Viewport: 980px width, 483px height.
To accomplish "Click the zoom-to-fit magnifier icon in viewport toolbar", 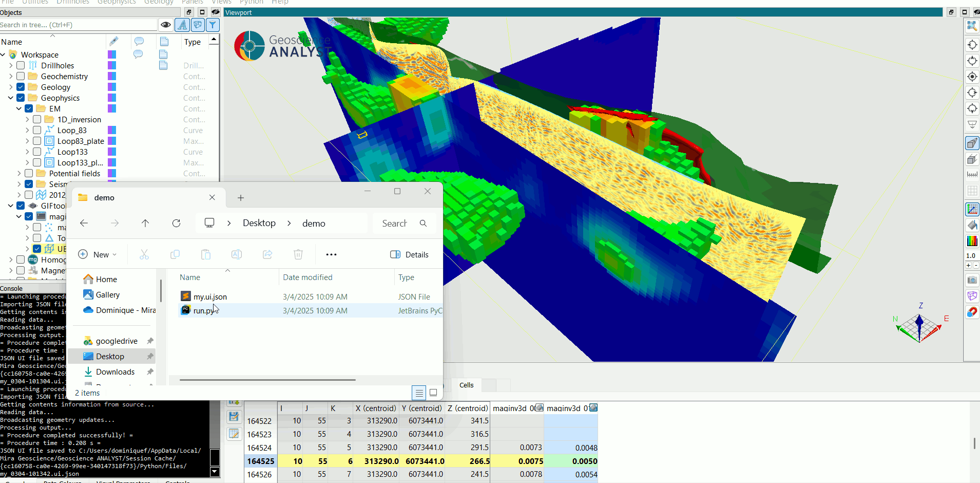I will pos(972,26).
